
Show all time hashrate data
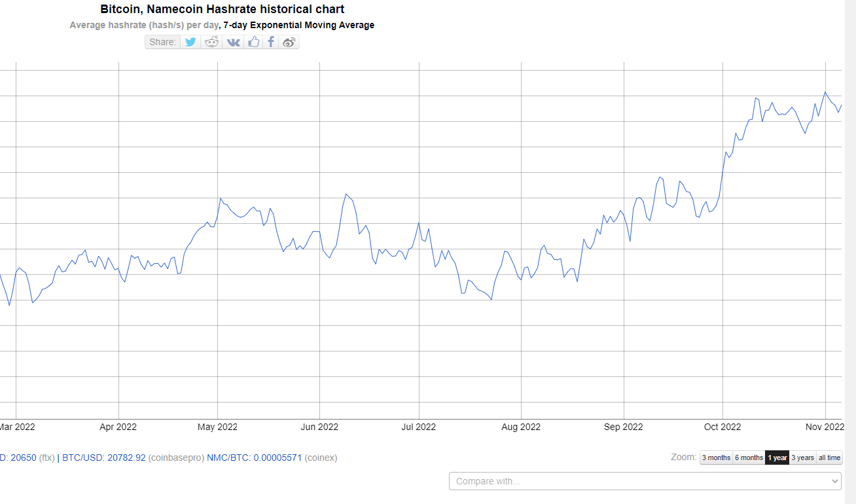pyautogui.click(x=829, y=458)
